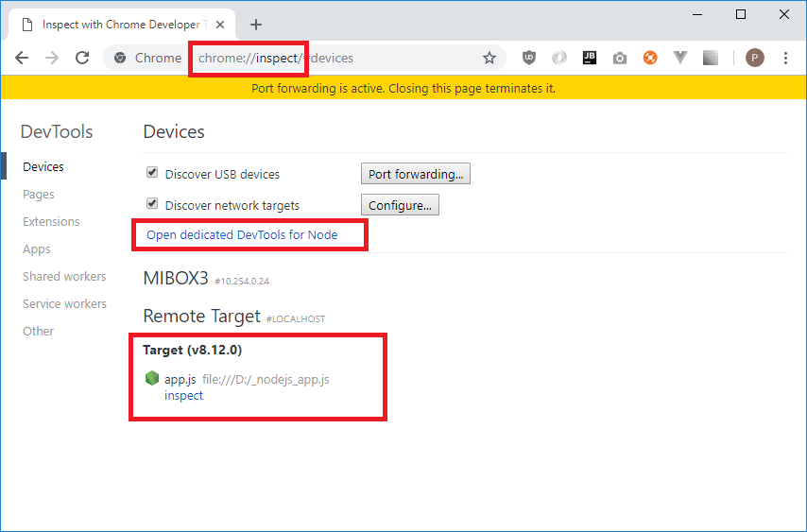Click the Remote Target heading
807x532 pixels.
pos(202,316)
